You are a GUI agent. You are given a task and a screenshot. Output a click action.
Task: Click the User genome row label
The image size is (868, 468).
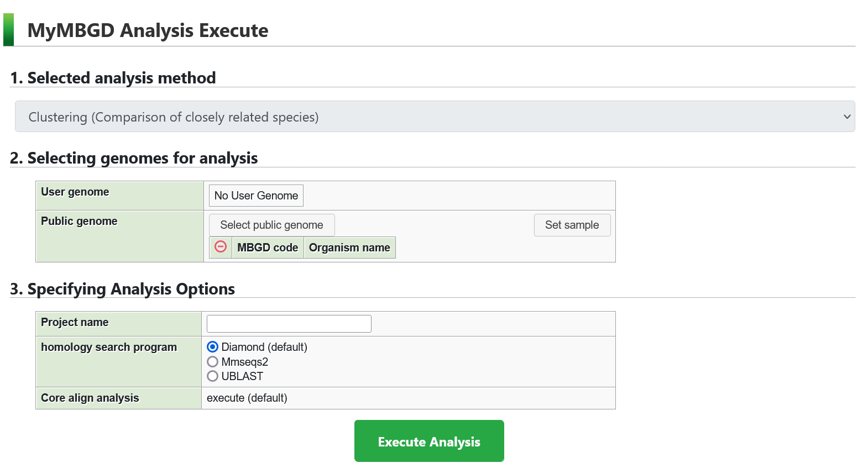[x=75, y=192]
